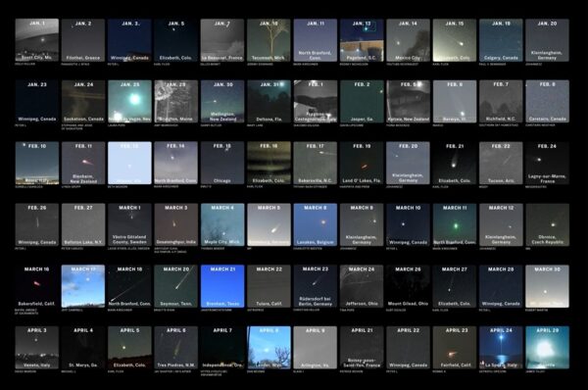Open the Feb. 11 Blenheim, New Zealand image
This screenshot has height=390, width=588.
click(83, 163)
